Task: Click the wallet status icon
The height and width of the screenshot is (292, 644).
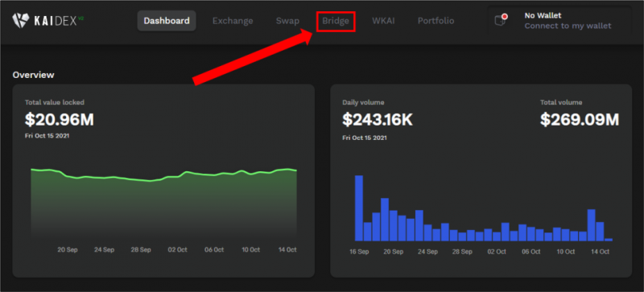Action: click(502, 20)
